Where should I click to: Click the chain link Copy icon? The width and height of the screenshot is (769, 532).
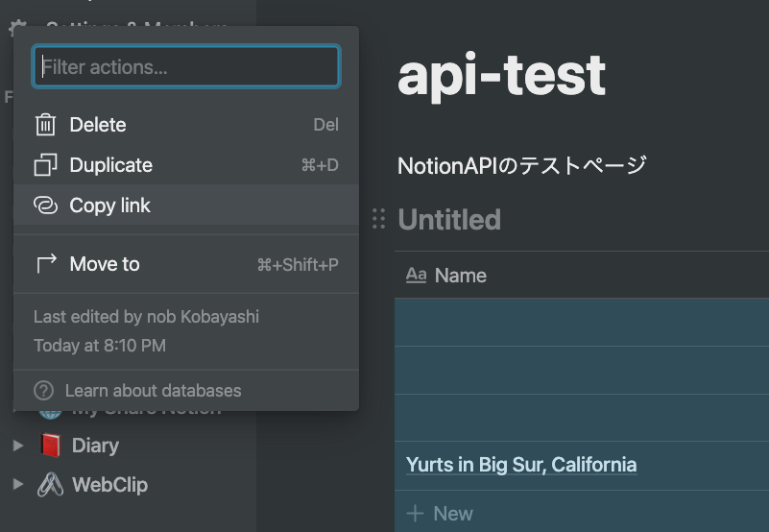pos(46,206)
